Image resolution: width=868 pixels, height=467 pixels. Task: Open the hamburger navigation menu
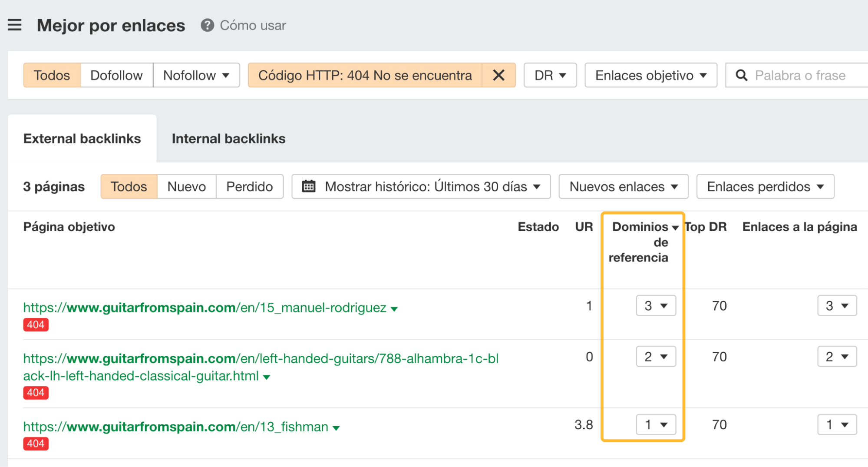pos(14,25)
